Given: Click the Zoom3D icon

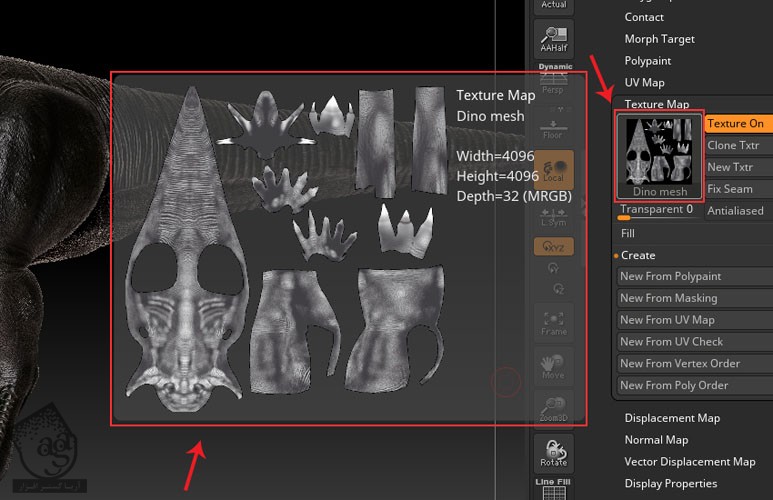Looking at the screenshot, I should [554, 408].
